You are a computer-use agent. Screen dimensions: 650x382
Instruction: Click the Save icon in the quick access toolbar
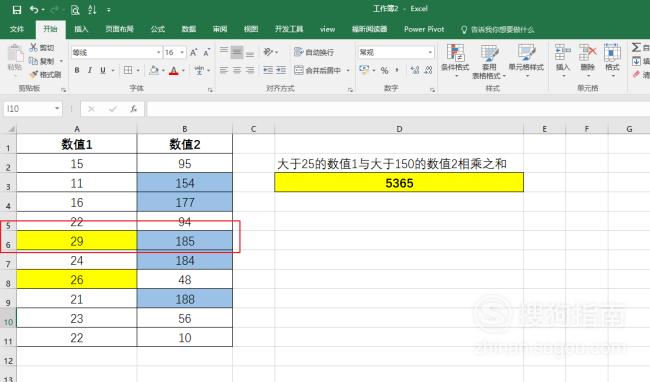coord(17,10)
